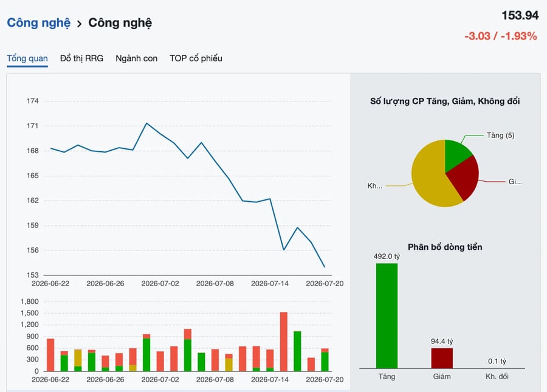Image resolution: width=547 pixels, height=392 pixels.
Task: Click the dark red 94.4 tỷ Giảm bar
Action: tap(442, 358)
